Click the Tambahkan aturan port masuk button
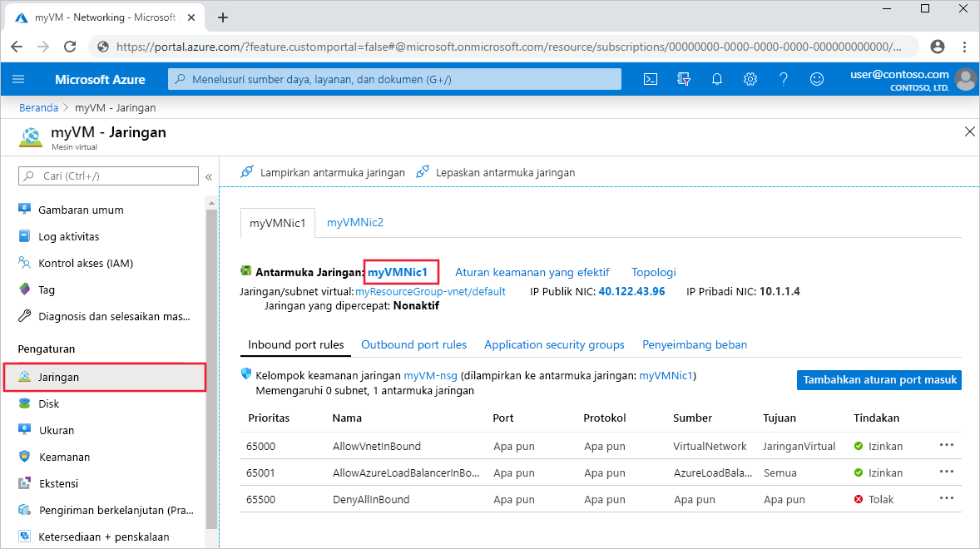The width and height of the screenshot is (980, 549). 879,379
